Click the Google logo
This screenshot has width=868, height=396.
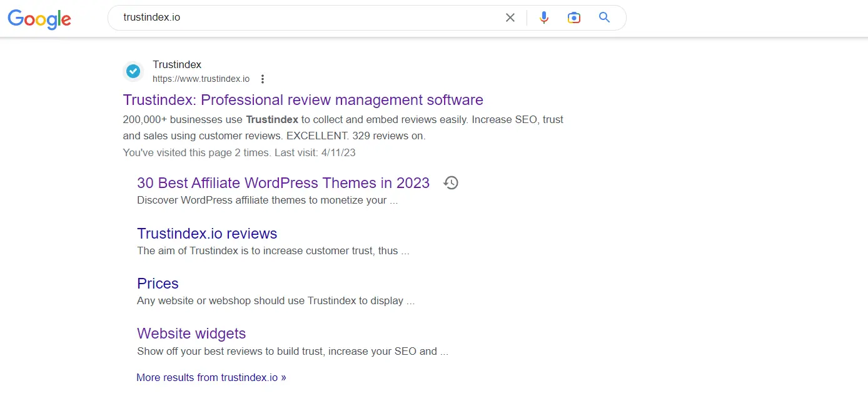pyautogui.click(x=39, y=19)
